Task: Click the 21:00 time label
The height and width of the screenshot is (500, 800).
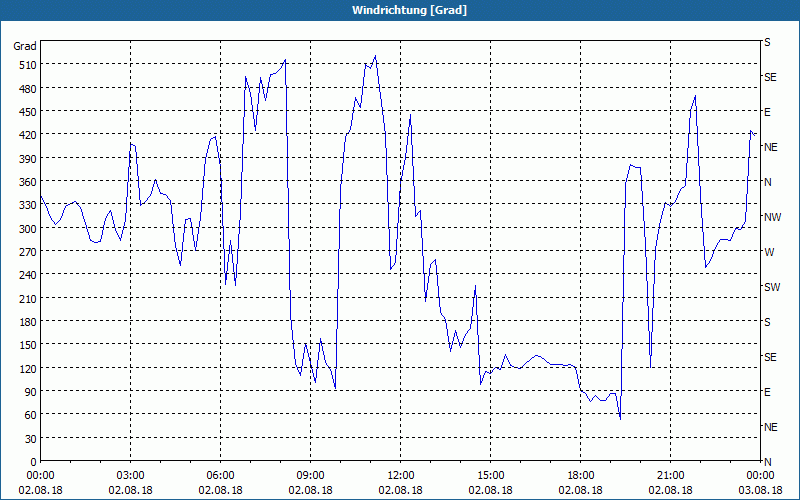Action: [x=670, y=476]
